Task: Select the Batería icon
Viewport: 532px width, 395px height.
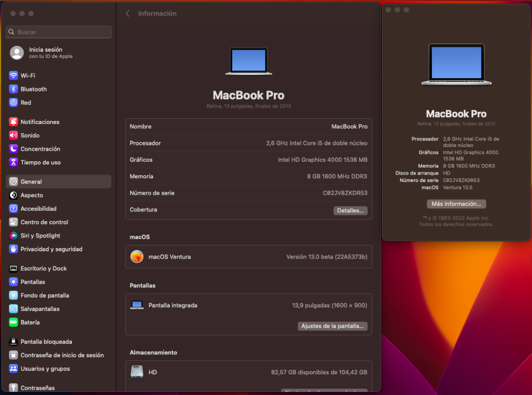Action: (x=13, y=322)
